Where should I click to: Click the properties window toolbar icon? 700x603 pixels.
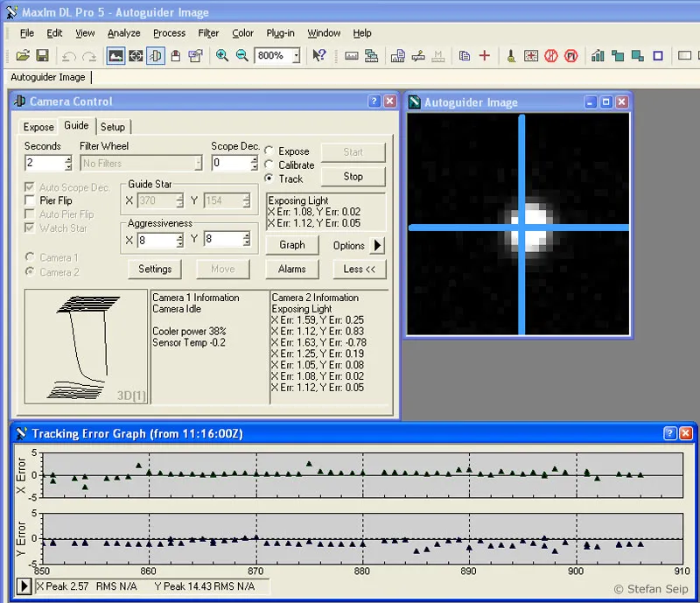click(195, 56)
